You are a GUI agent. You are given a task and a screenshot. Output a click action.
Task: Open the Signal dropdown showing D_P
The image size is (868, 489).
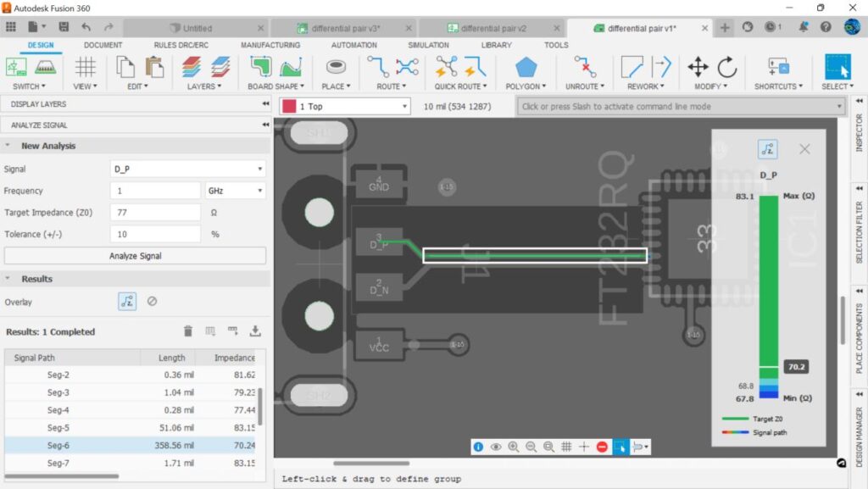pyautogui.click(x=187, y=169)
